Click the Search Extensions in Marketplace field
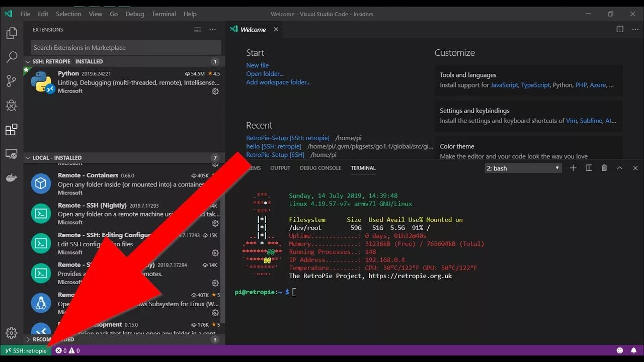 (x=126, y=48)
